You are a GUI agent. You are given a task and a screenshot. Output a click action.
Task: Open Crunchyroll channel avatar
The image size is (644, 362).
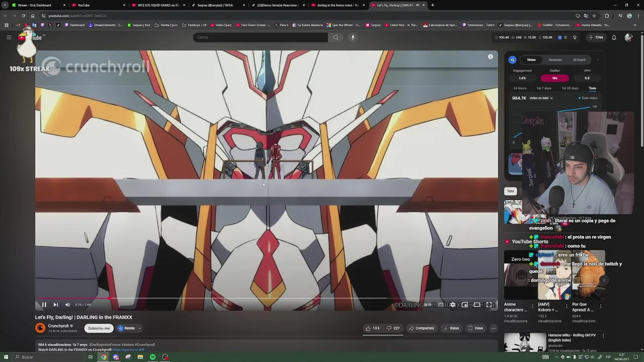click(x=40, y=328)
